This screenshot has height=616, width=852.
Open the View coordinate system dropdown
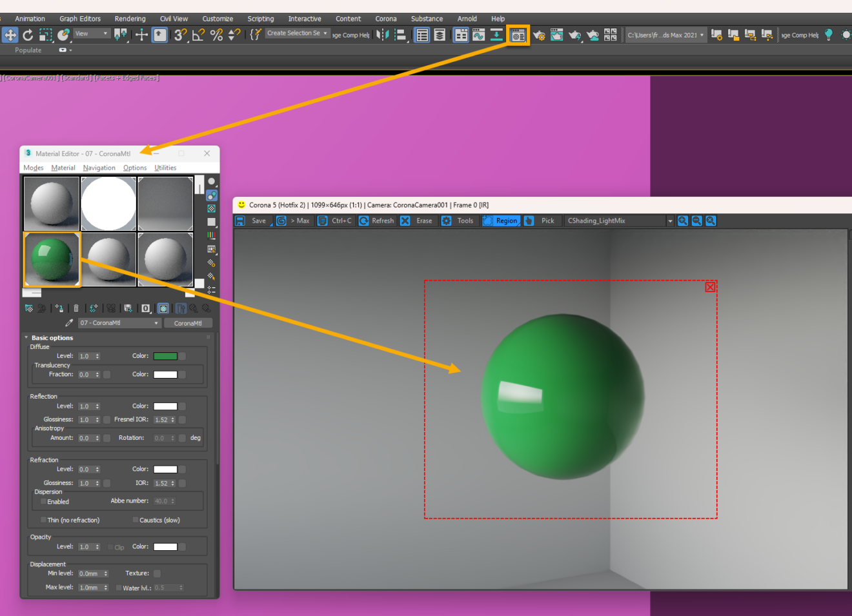tap(92, 34)
